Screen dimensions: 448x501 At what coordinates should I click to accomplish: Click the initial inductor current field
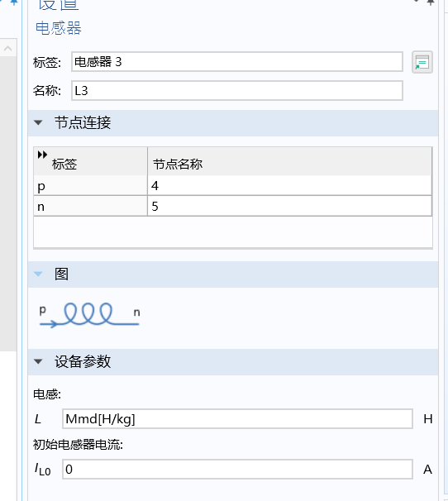click(x=237, y=470)
